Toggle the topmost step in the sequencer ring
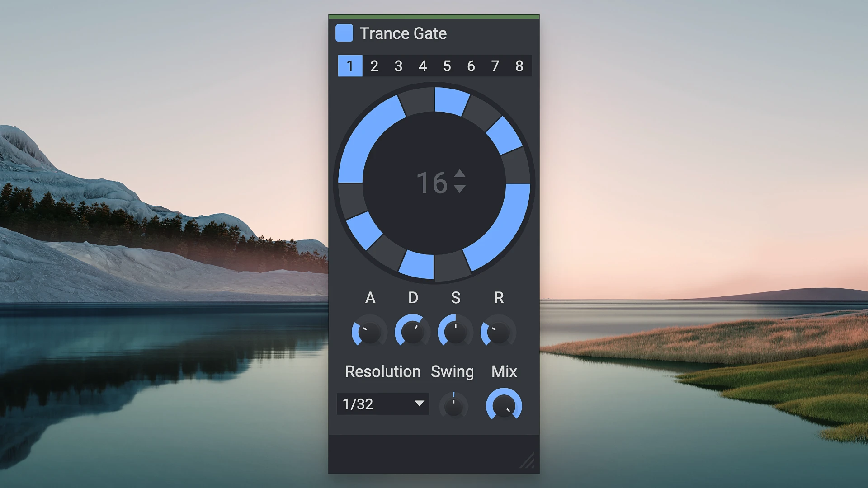868x488 pixels. point(450,100)
